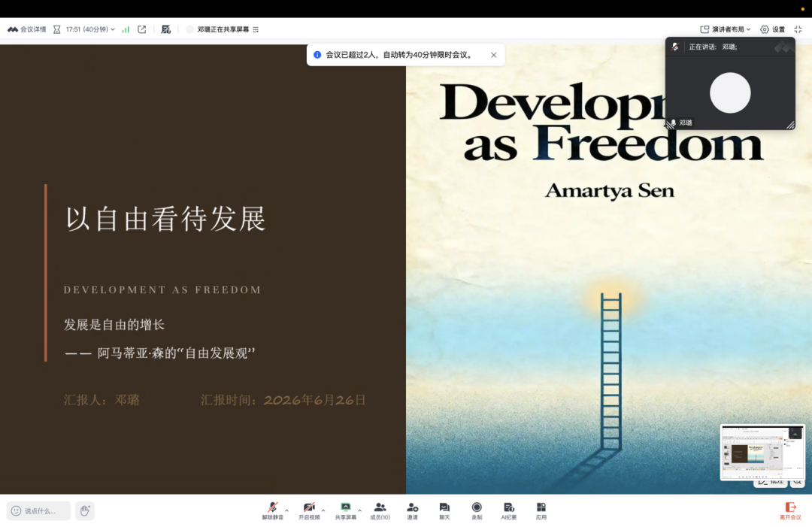Expand the share options arrow next to 共享屏幕
812x527 pixels.
(x=360, y=510)
